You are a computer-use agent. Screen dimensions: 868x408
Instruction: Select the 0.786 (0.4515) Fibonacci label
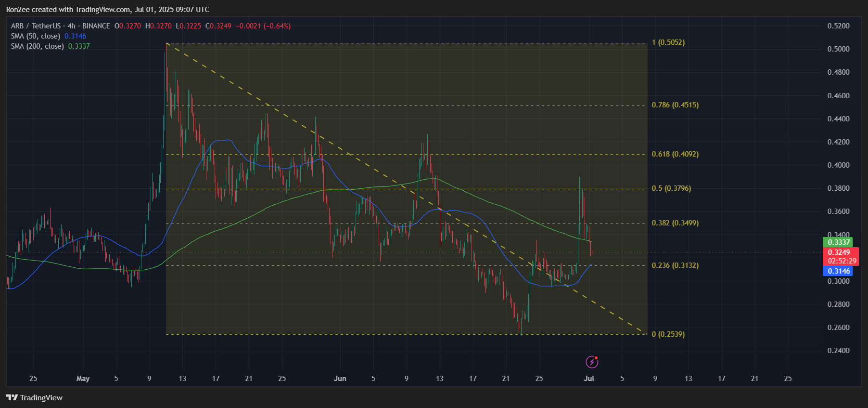675,105
